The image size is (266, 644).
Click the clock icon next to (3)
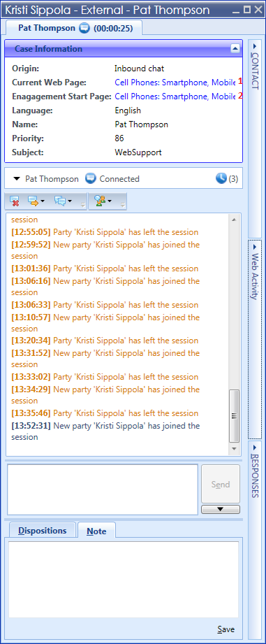click(x=221, y=179)
